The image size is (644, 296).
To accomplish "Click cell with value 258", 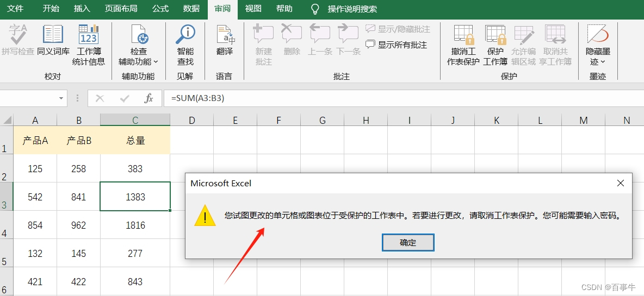I will [x=79, y=168].
